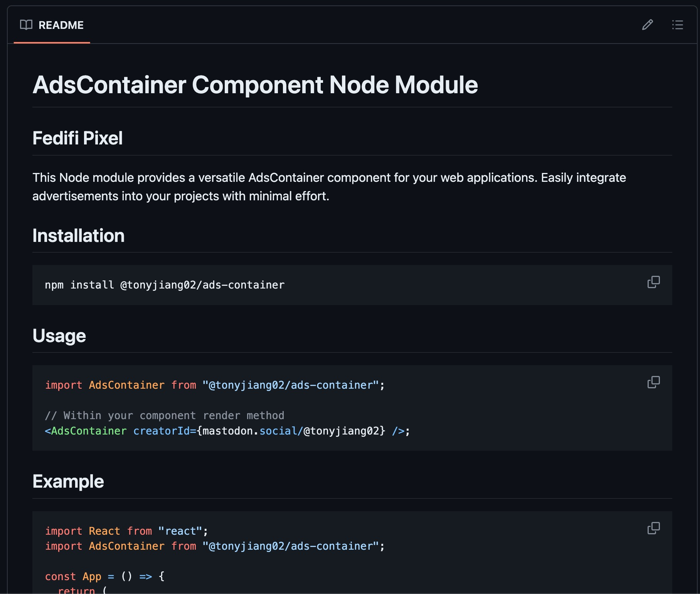Edit README with the pencil icon
The width and height of the screenshot is (700, 594).
click(x=648, y=25)
